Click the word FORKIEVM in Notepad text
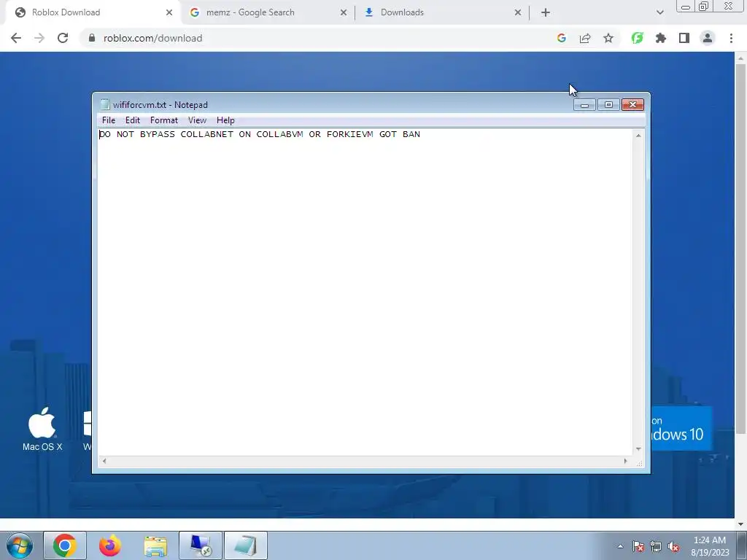The height and width of the screenshot is (560, 747). coord(349,134)
